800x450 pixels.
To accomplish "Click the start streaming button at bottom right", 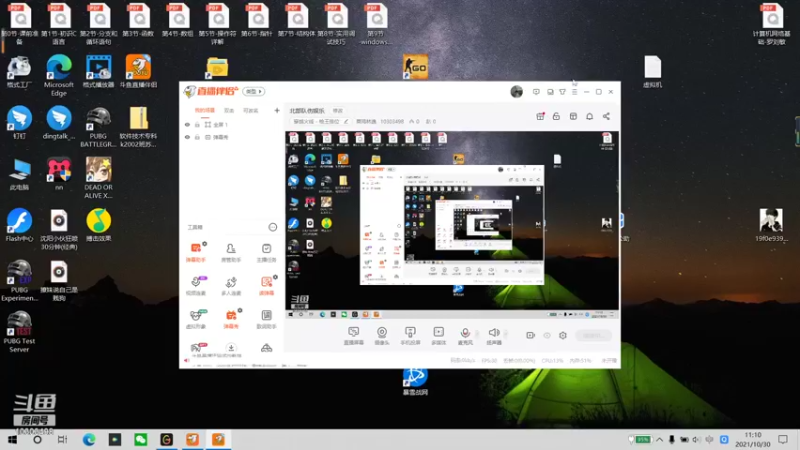I will coord(593,335).
